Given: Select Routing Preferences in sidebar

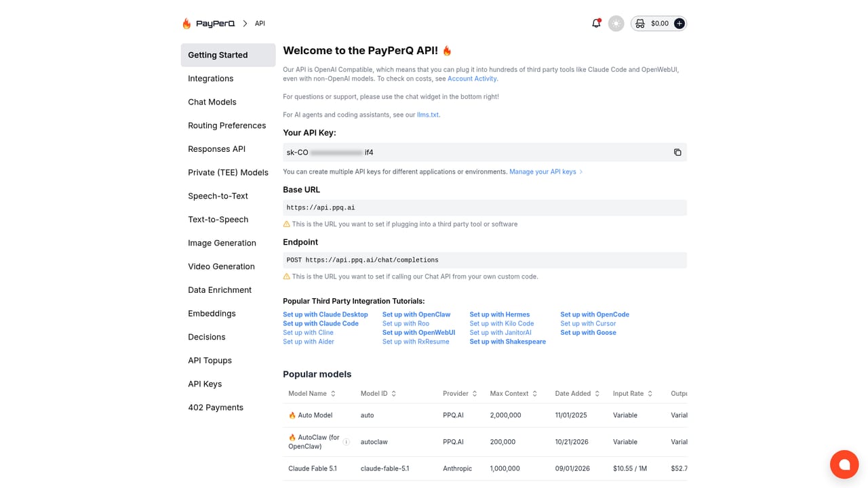Looking at the screenshot, I should [x=228, y=125].
